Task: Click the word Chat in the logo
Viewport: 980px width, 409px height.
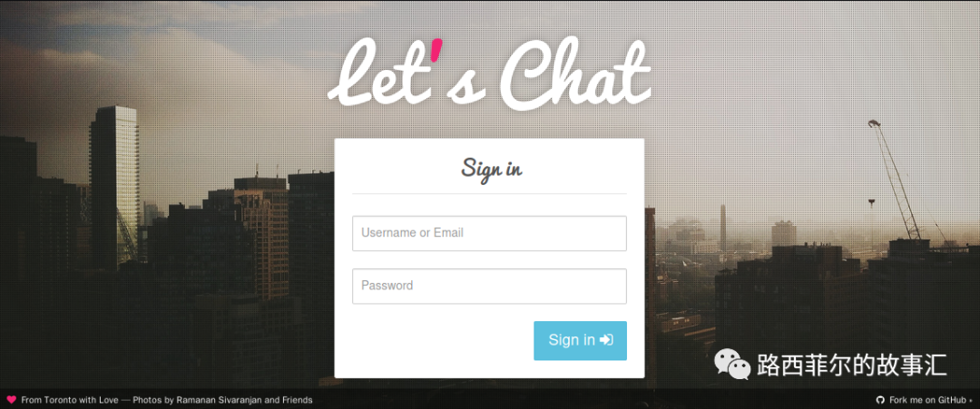Action: pyautogui.click(x=576, y=73)
